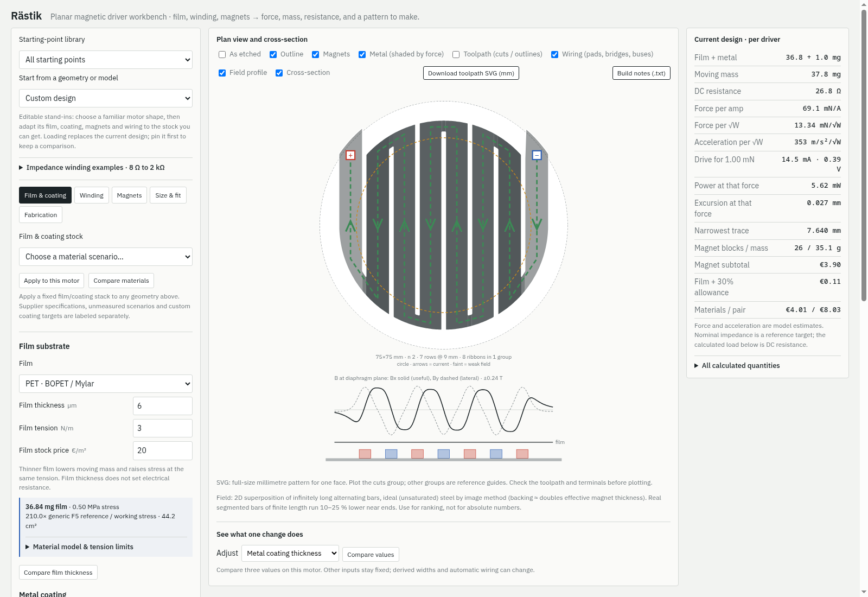Click Compare materials button

click(x=121, y=281)
